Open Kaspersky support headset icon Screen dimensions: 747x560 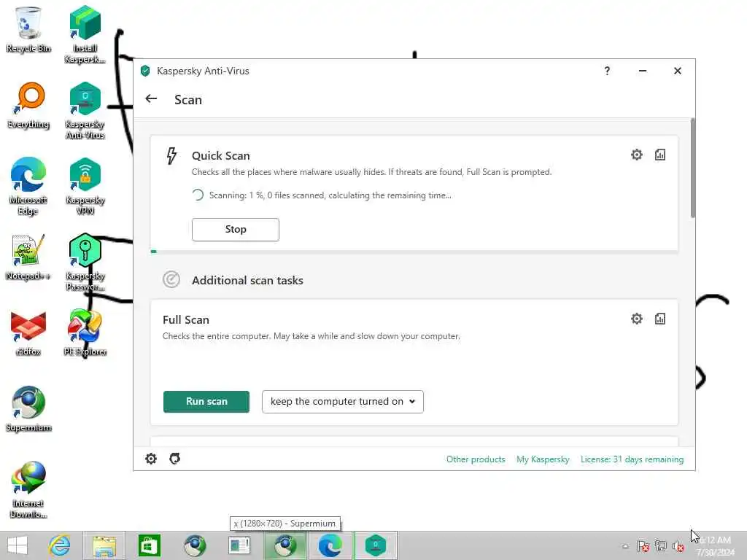175,459
